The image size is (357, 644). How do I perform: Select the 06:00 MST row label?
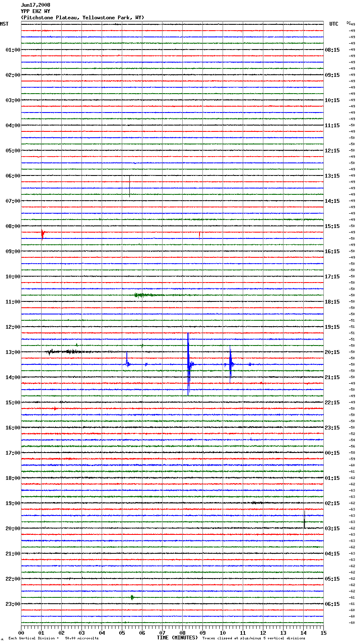point(13,176)
